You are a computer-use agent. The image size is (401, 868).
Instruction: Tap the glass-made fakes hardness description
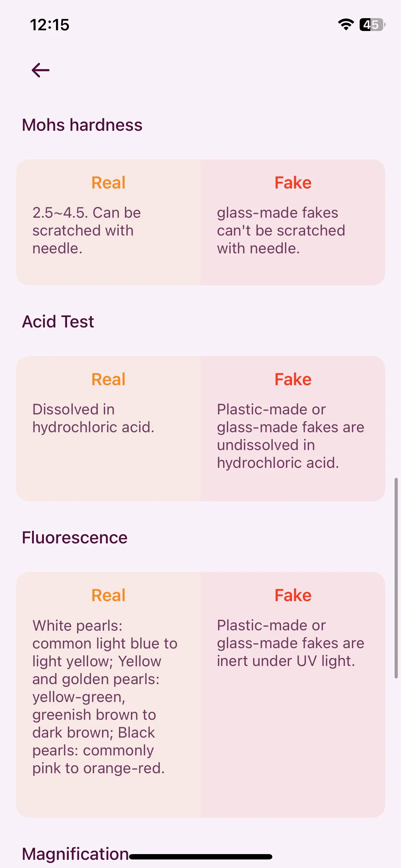281,231
